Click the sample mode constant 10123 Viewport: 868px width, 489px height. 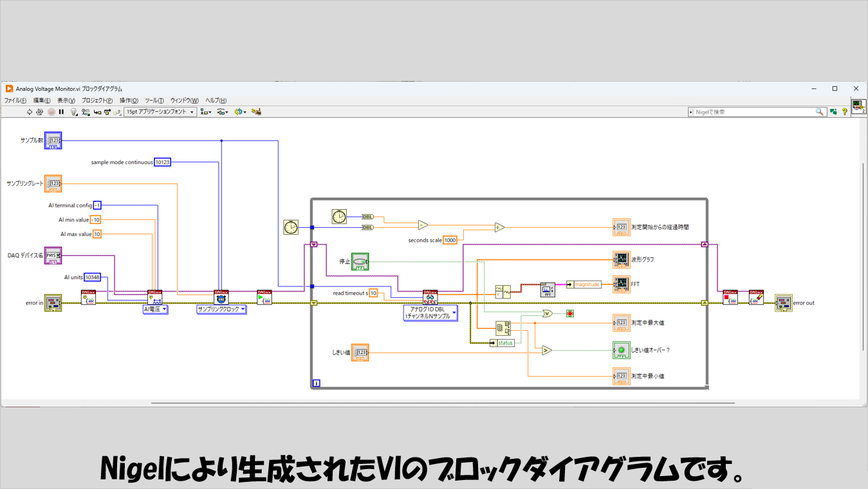(163, 163)
